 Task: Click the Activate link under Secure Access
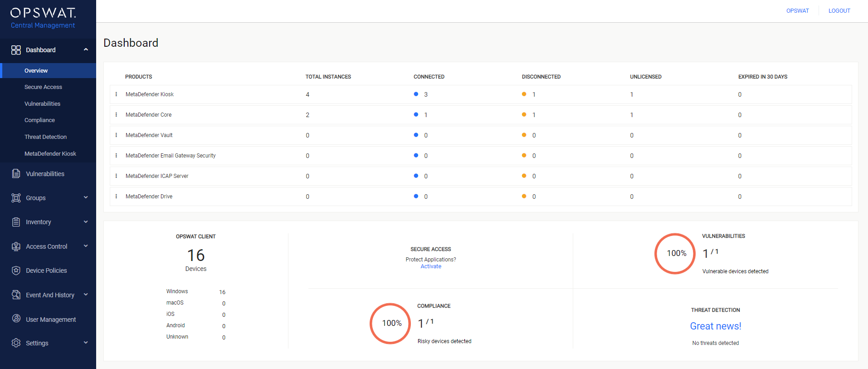[431, 266]
